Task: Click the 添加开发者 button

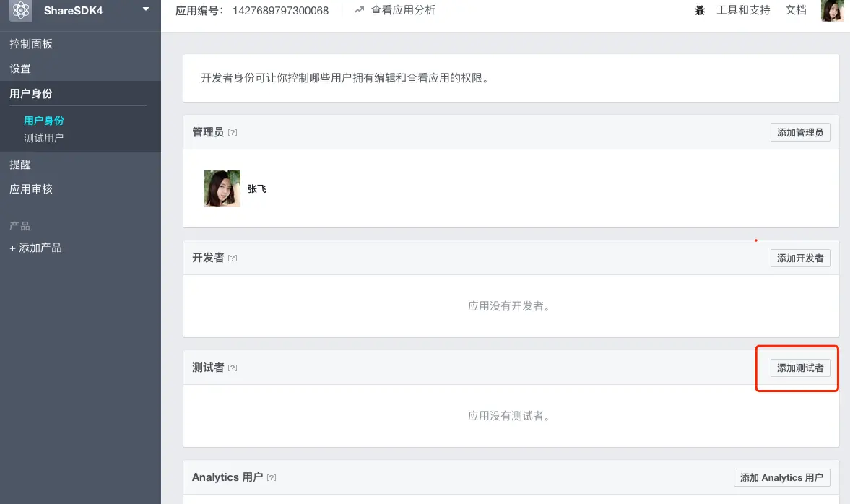Action: point(800,258)
